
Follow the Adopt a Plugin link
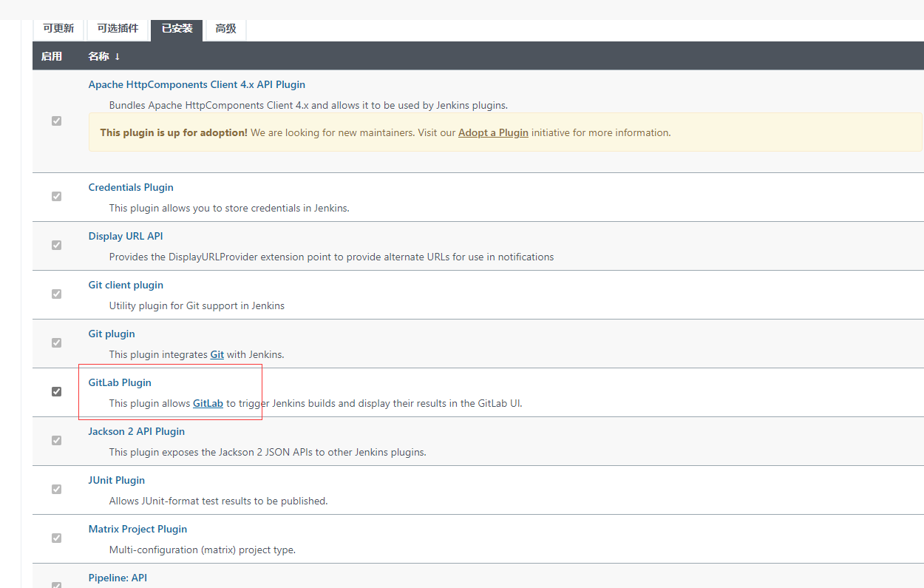pos(493,133)
